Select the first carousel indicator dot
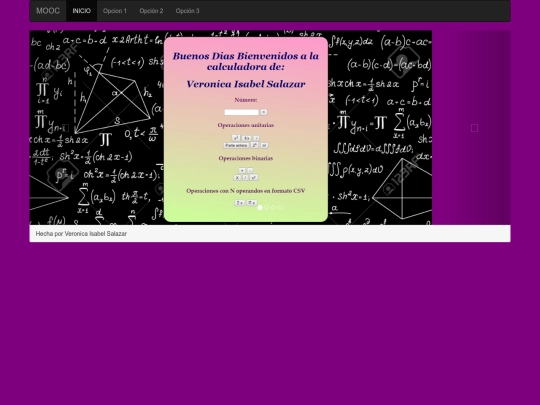The height and width of the screenshot is (405, 540). click(260, 207)
